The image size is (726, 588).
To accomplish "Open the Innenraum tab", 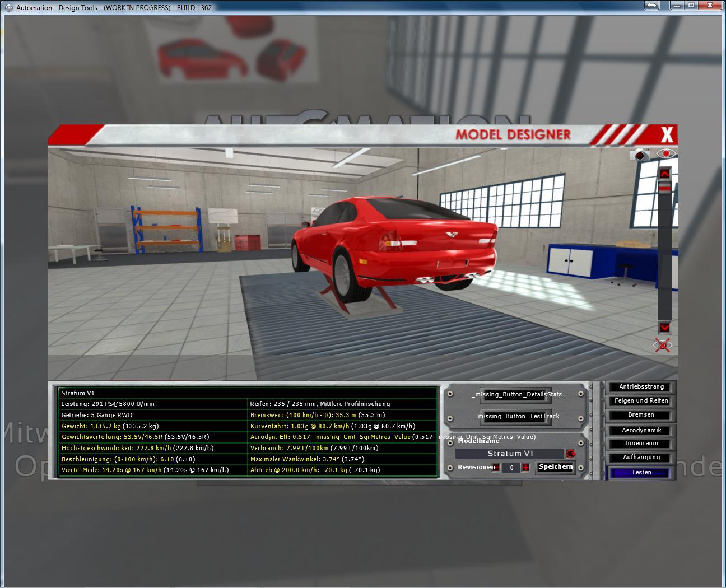I will click(x=641, y=444).
